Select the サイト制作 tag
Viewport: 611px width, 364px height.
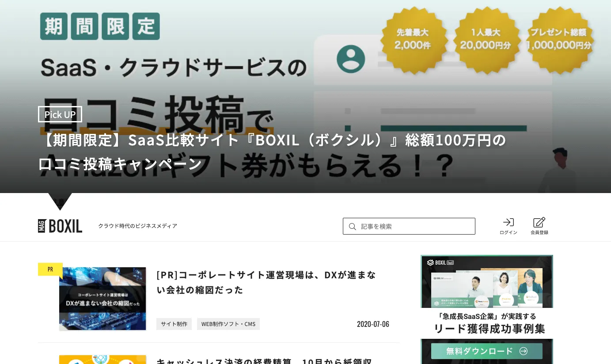[174, 324]
